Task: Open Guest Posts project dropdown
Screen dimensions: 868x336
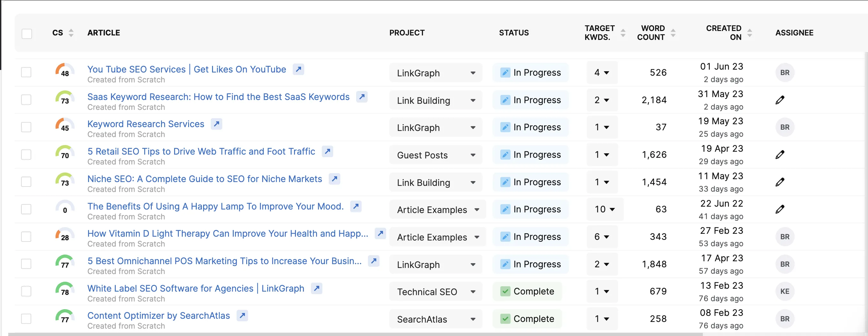Action: click(435, 155)
